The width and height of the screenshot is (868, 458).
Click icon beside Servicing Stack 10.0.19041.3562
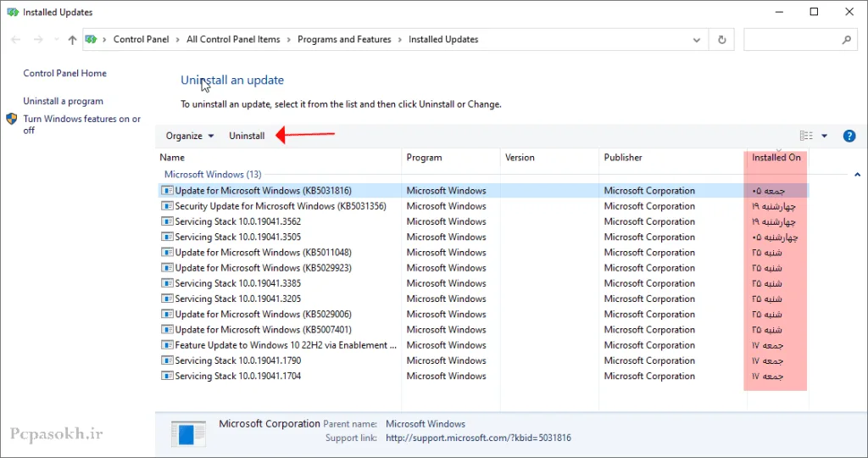click(x=167, y=221)
